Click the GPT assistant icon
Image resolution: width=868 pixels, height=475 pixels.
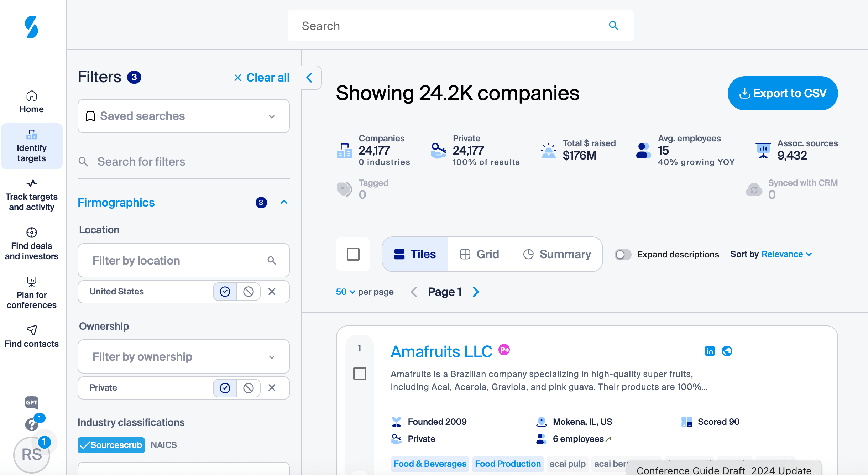click(31, 403)
